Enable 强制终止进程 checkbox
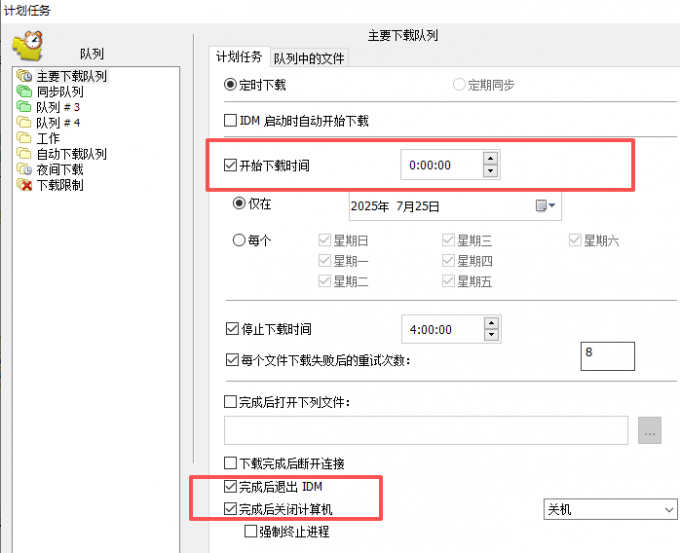Screen dimensions: 680x553 251,531
